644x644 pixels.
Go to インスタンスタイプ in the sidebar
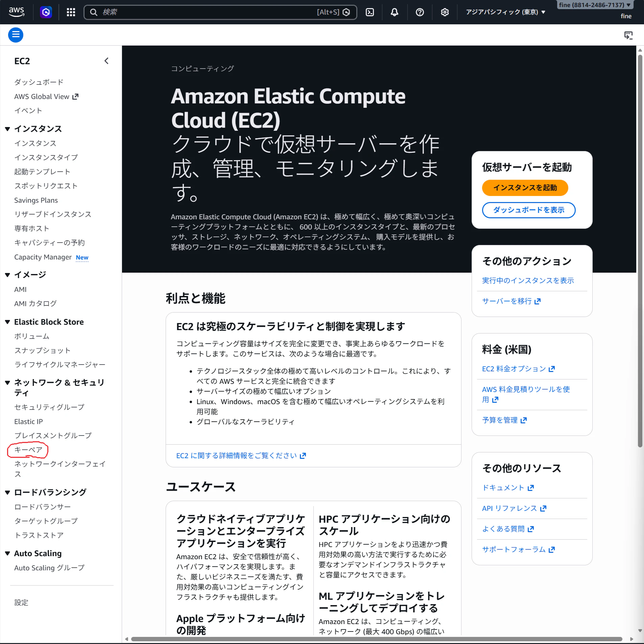[x=46, y=157]
